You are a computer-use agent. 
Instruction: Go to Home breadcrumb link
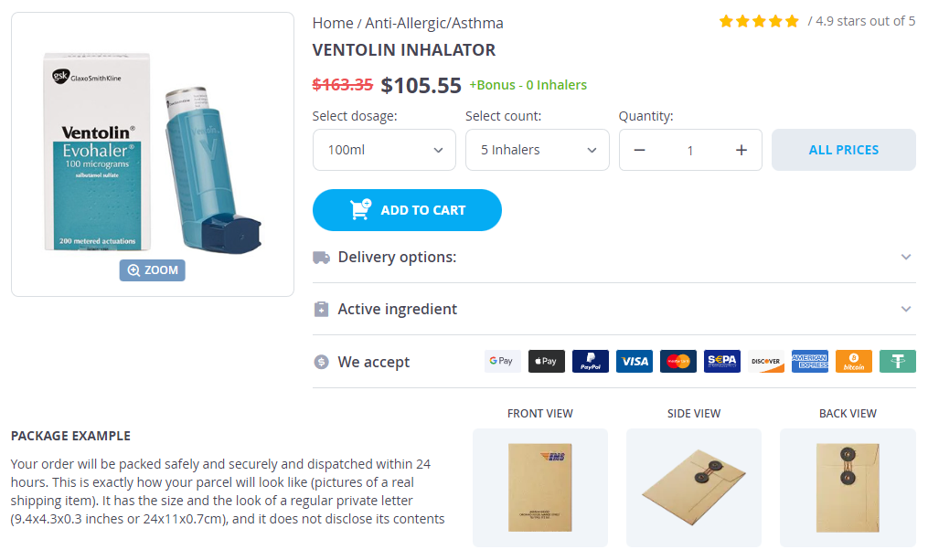(332, 23)
